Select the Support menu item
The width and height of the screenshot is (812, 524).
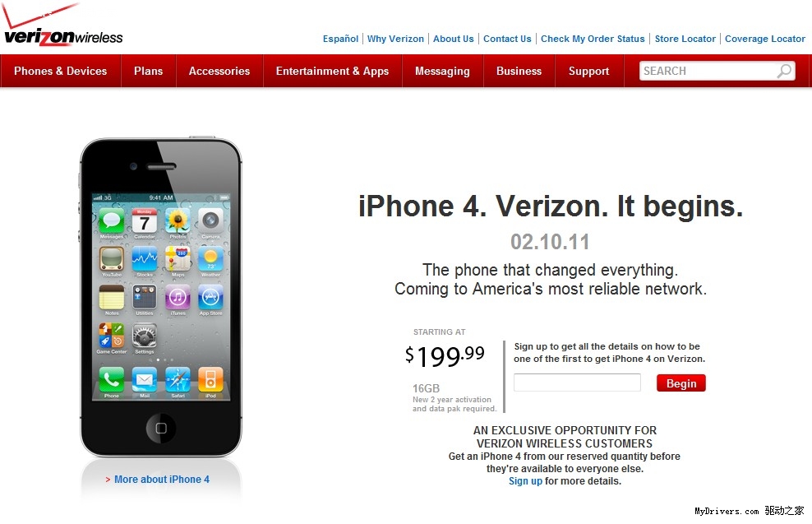click(588, 71)
